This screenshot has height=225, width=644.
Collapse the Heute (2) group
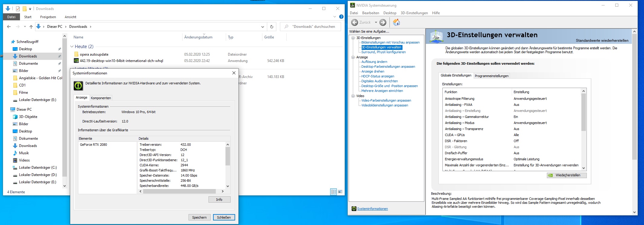pos(72,47)
